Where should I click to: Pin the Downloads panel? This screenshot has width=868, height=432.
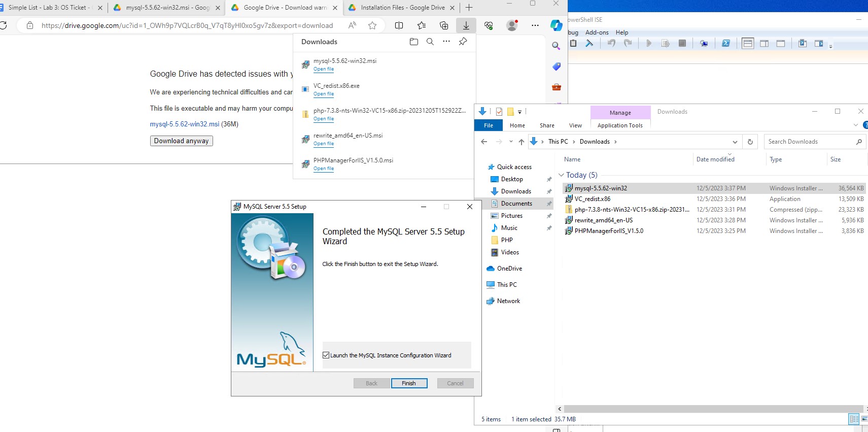pyautogui.click(x=463, y=42)
